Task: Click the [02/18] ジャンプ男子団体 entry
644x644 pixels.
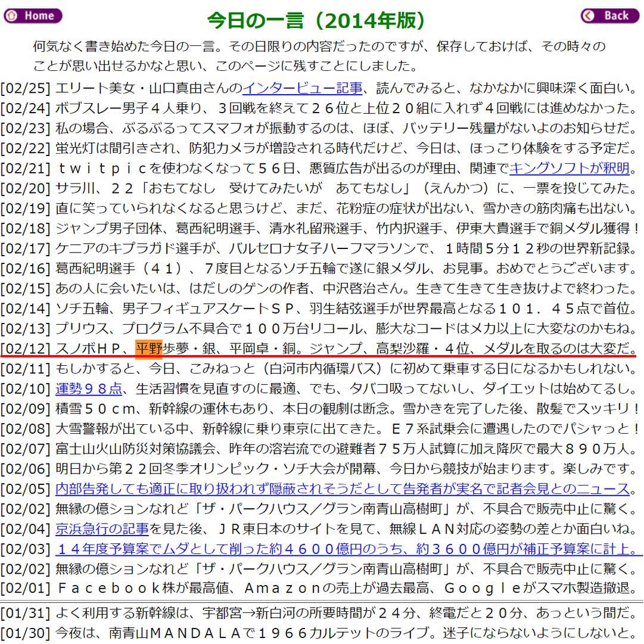Action: (320, 228)
